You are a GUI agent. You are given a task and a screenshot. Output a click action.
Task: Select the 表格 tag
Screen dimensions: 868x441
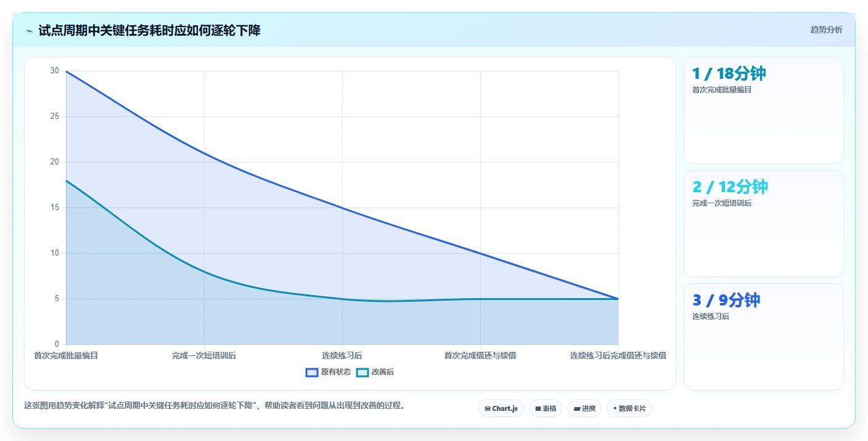click(546, 408)
